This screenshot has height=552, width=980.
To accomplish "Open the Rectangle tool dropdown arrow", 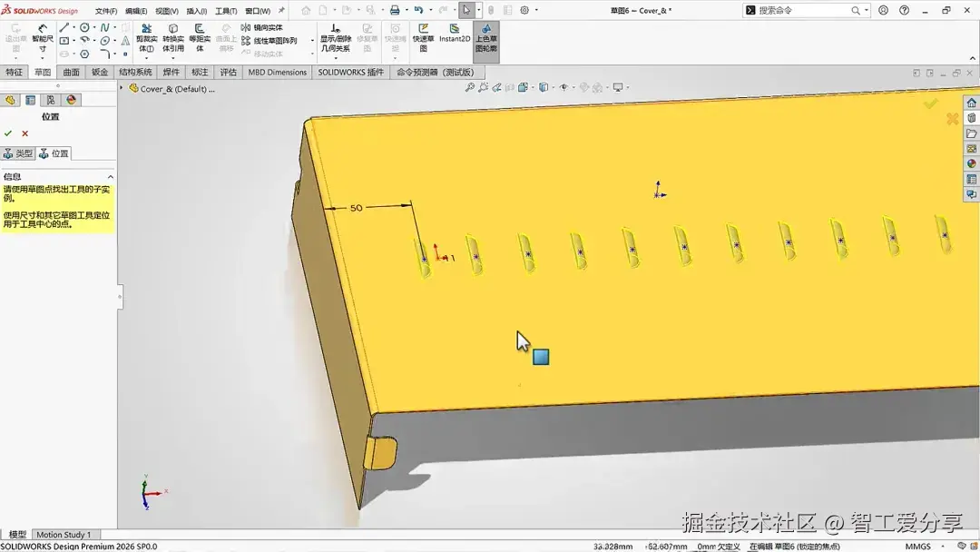I will pos(73,41).
